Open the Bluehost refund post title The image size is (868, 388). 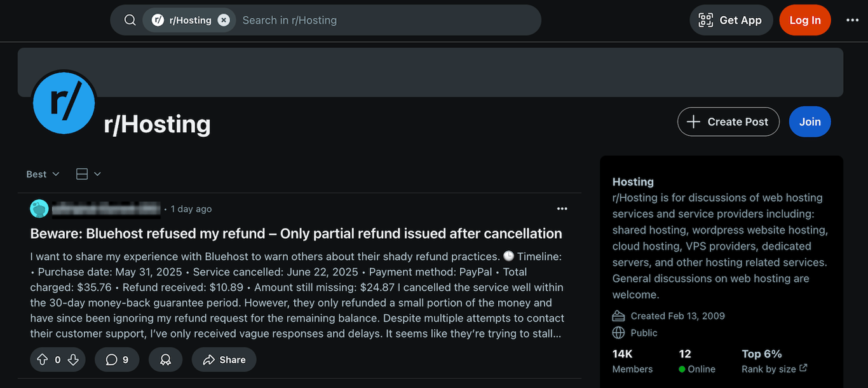(296, 233)
